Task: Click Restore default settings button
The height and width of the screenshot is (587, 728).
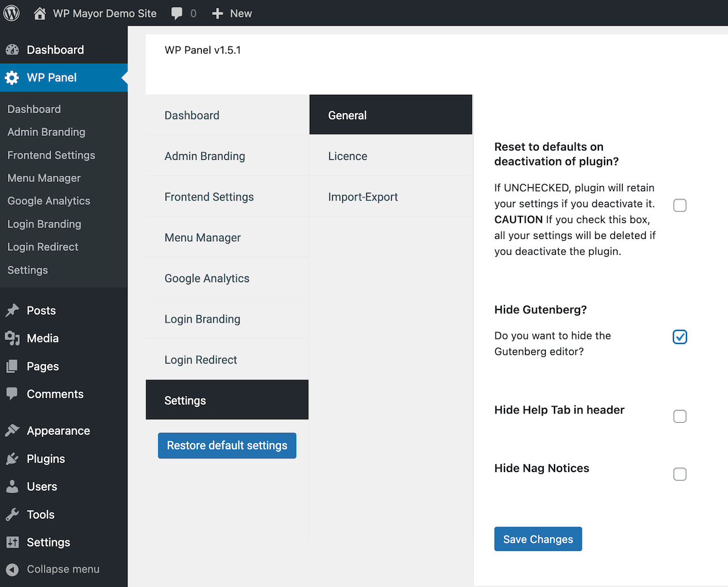Action: [227, 445]
